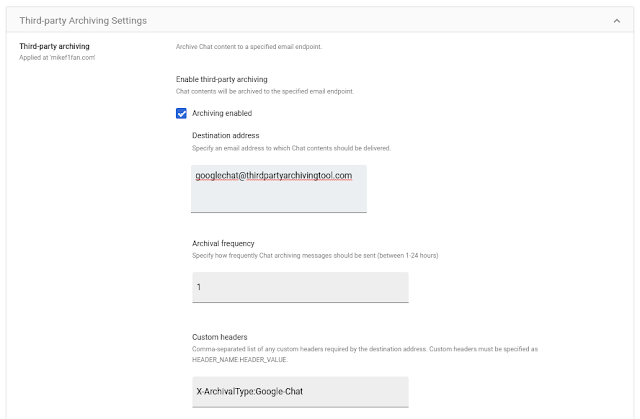This screenshot has height=419, width=640.
Task: Click the Destination address label
Action: click(x=226, y=135)
